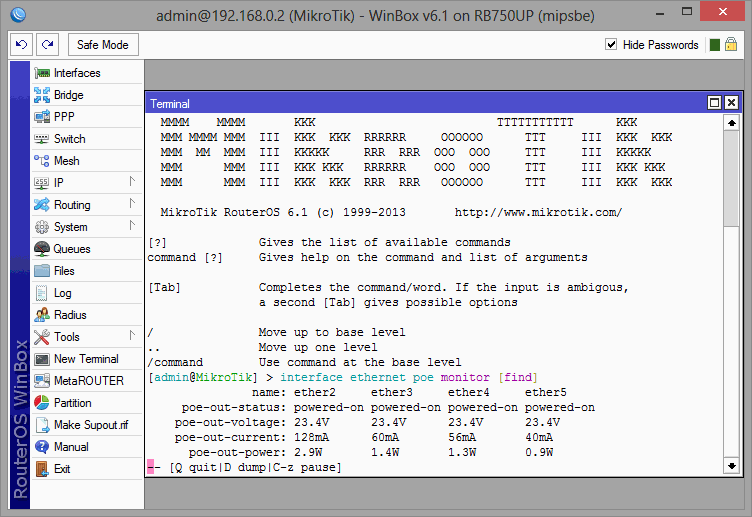Screen dimensions: 752x517
Task: Click the Interfaces network card icon
Action: pos(42,73)
